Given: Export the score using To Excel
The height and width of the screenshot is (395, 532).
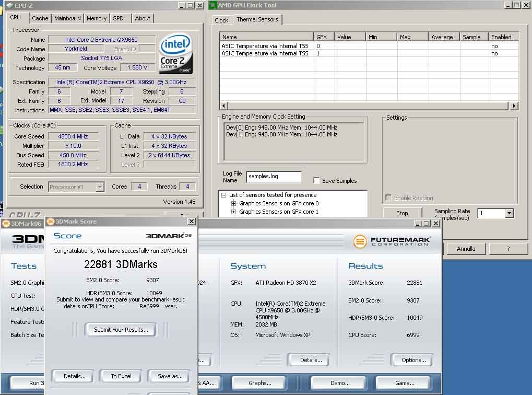Looking at the screenshot, I should pos(121,376).
